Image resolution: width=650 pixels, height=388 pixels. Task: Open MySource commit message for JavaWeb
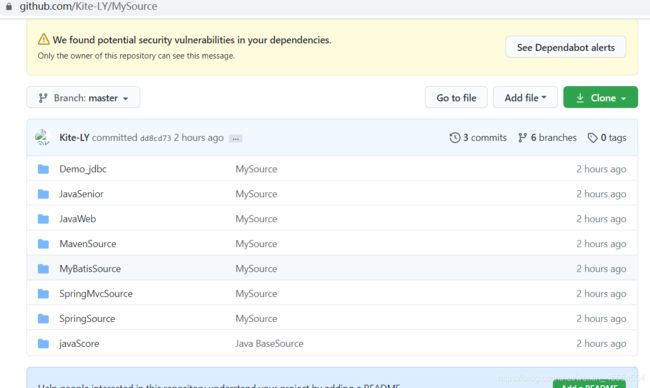(256, 219)
